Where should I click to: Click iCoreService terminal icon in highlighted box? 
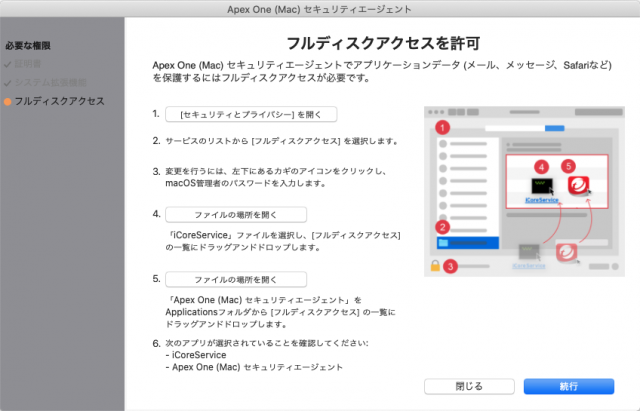(x=542, y=186)
